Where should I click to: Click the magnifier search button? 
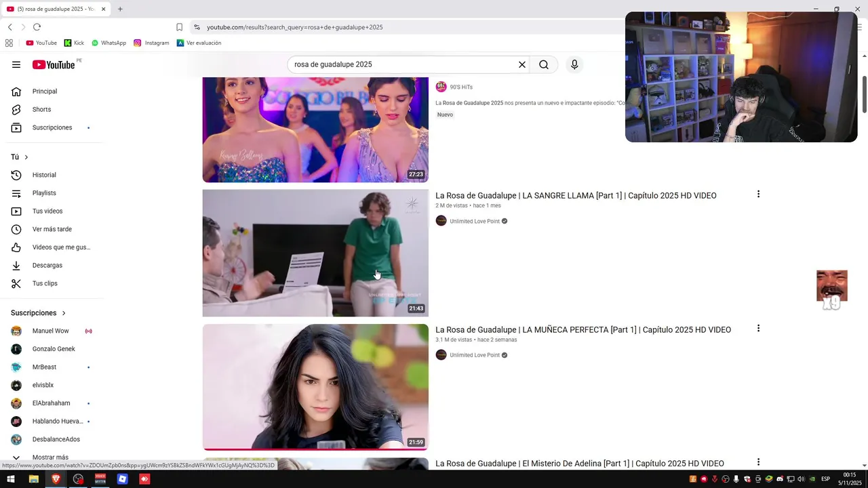tap(544, 64)
